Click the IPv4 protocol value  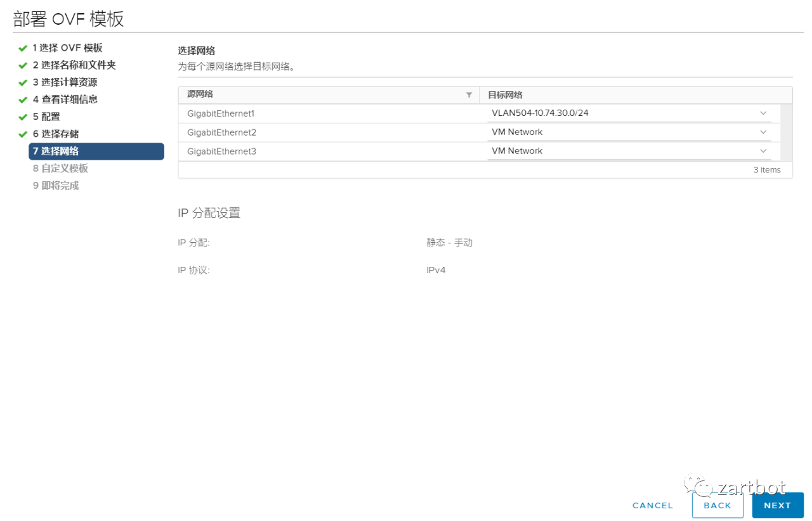click(436, 270)
